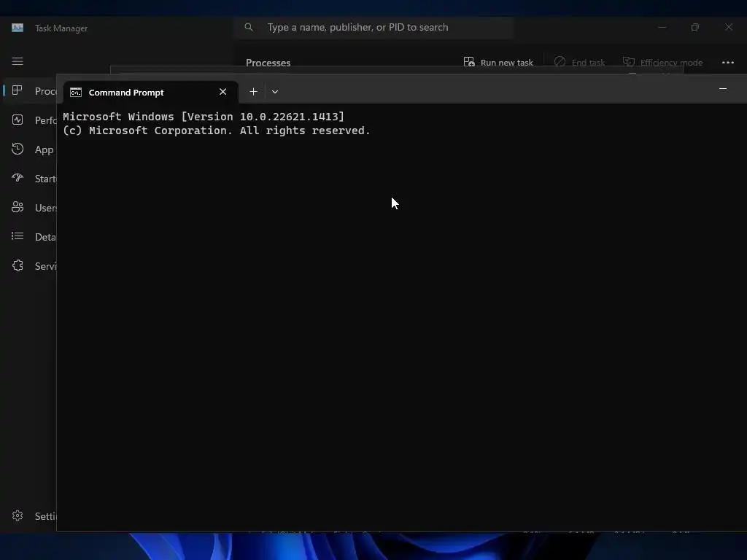
Task: Open the Details list icon in the sidebar
Action: (x=18, y=236)
